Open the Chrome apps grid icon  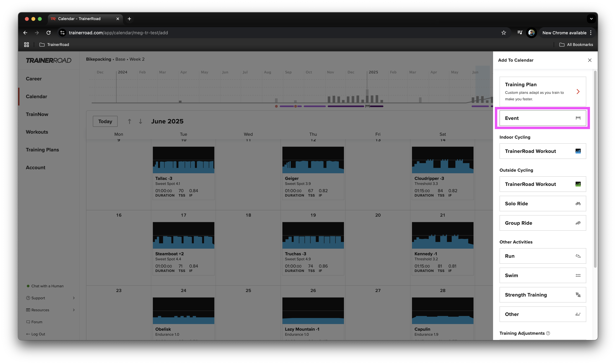[27, 45]
